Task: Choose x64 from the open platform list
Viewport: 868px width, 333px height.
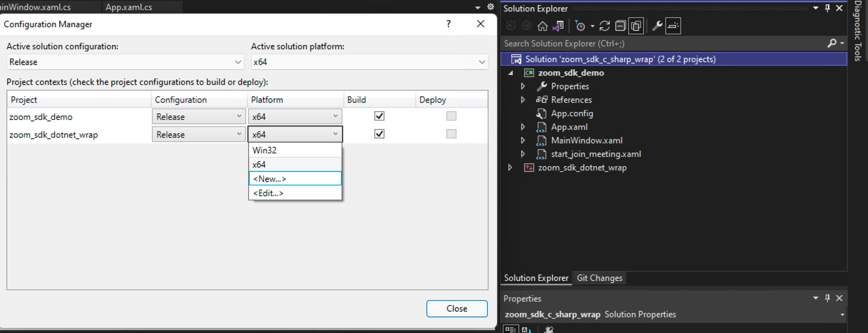Action: (295, 165)
